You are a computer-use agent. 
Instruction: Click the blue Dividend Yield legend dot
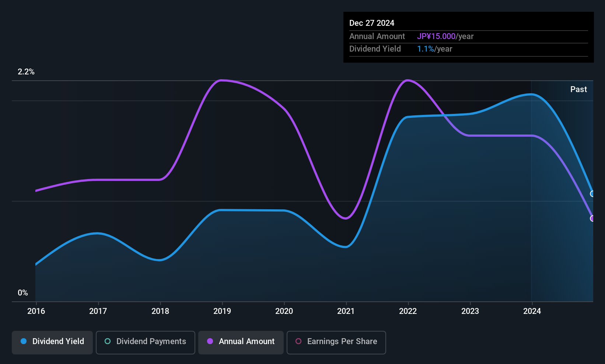(24, 341)
